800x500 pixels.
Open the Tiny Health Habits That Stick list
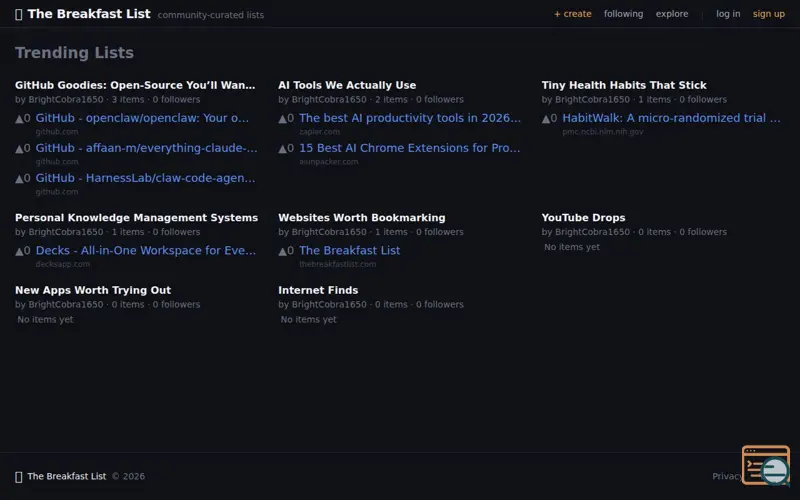click(x=624, y=85)
